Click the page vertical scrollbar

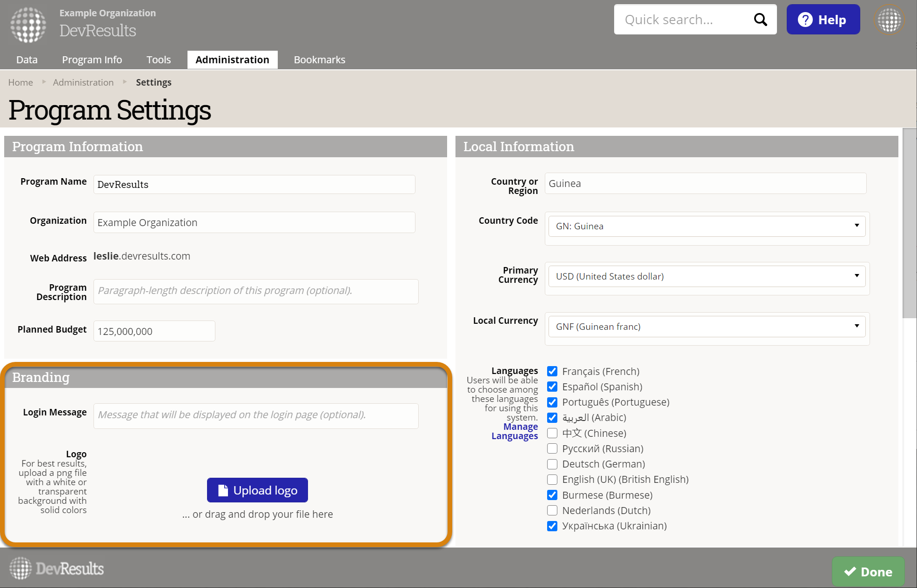tap(909, 223)
